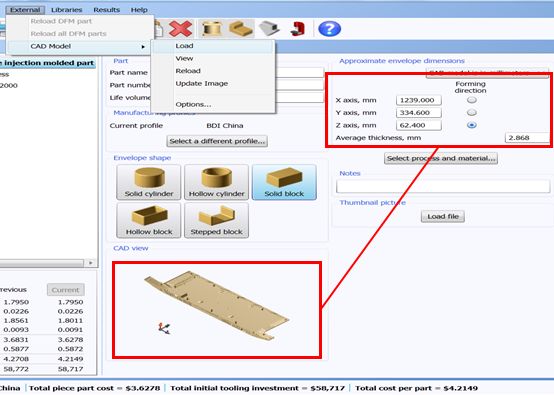The width and height of the screenshot is (554, 395).
Task: Set forming direction to X axis
Action: [472, 100]
